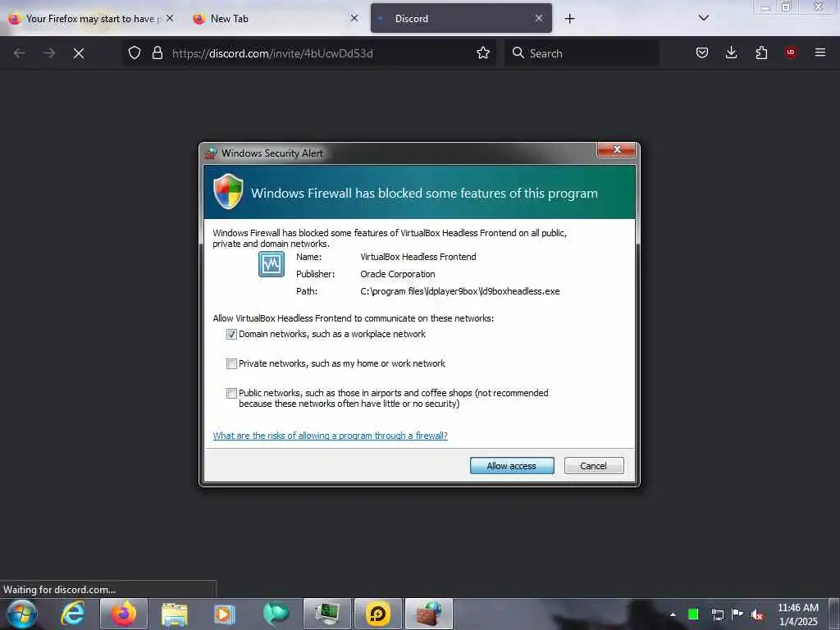The height and width of the screenshot is (630, 840).
Task: Click the site padlock icon
Action: pyautogui.click(x=157, y=53)
